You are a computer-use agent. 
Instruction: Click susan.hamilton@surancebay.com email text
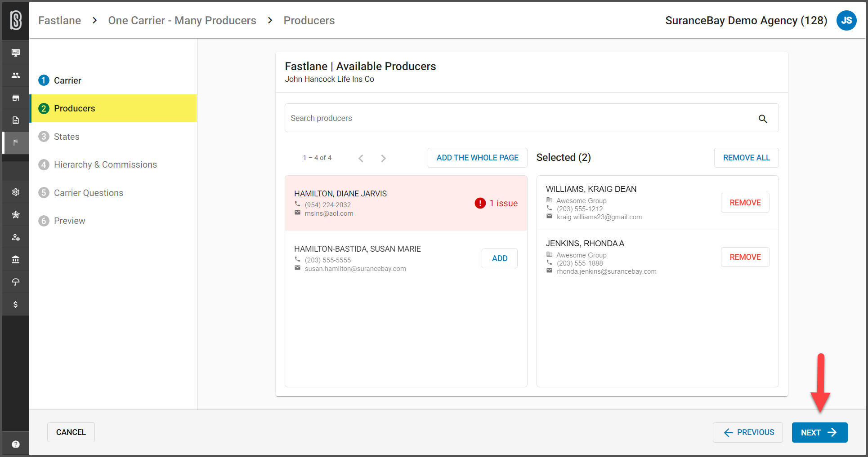click(x=355, y=269)
